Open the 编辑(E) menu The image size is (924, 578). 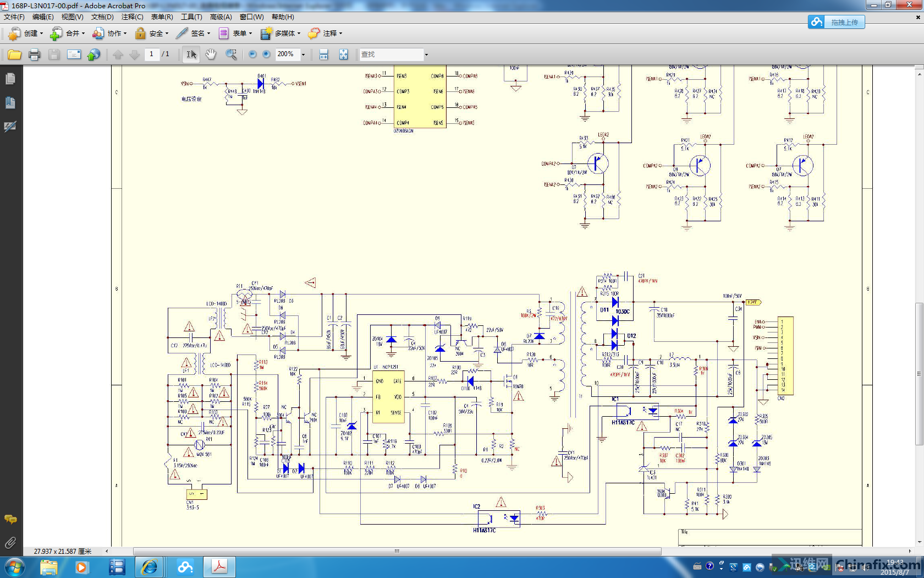coord(43,17)
